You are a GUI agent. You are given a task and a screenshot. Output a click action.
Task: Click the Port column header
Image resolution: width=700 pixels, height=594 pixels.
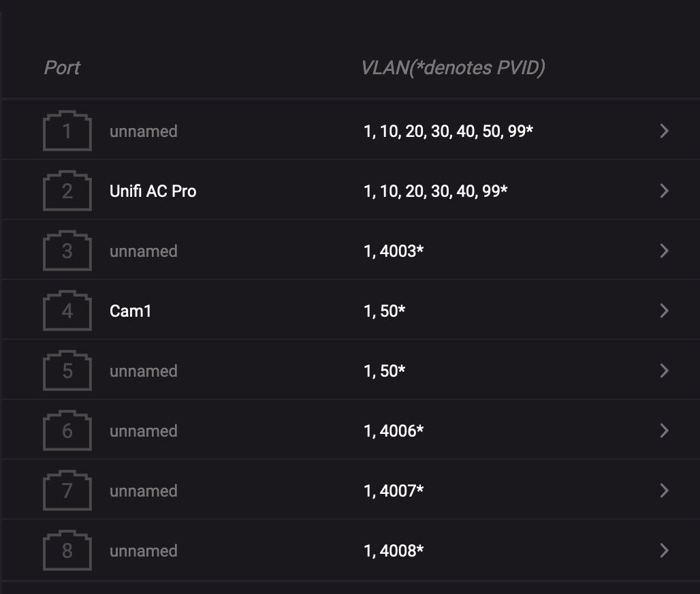click(x=62, y=67)
